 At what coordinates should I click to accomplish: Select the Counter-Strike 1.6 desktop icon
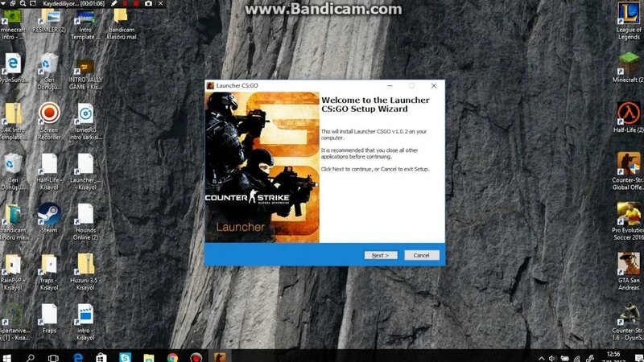(629, 323)
